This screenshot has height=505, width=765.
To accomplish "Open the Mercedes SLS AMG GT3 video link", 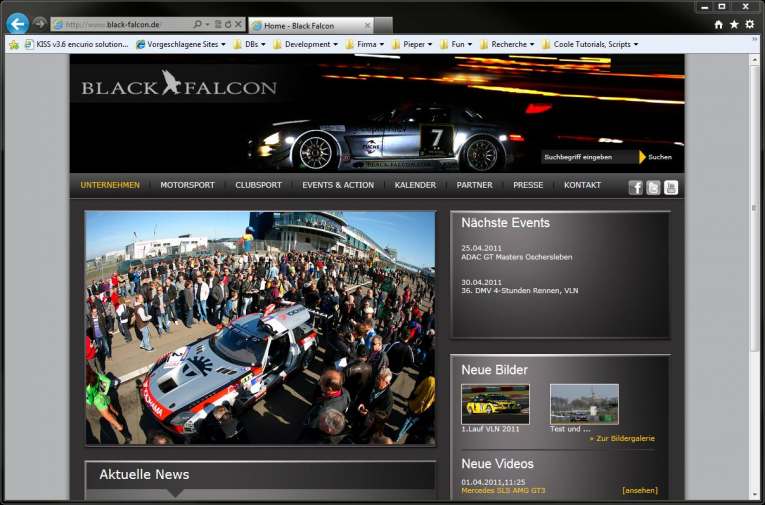I will (x=503, y=490).
